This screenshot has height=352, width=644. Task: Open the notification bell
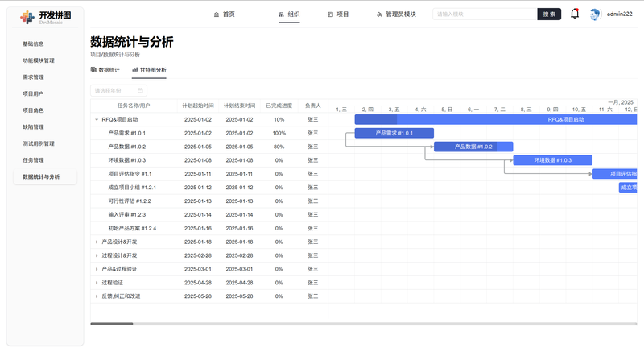point(575,14)
